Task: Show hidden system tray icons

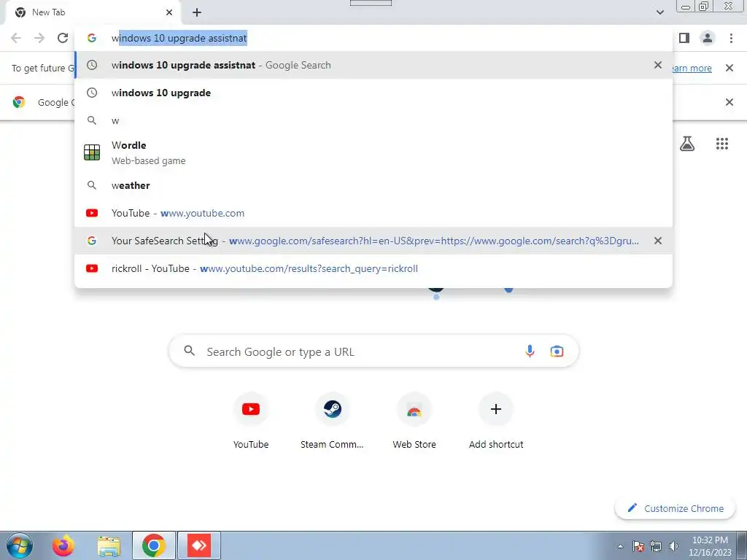Action: tap(620, 546)
